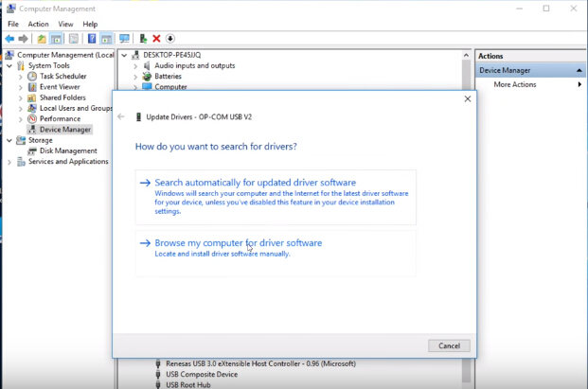Viewport: 588px width, 389px height.
Task: Select Device Manager in the console tree
Action: 65,130
